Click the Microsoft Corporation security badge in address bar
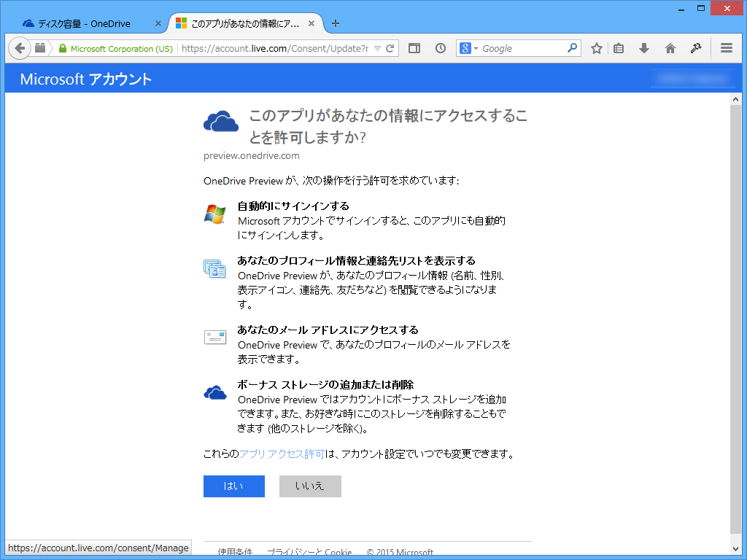This screenshot has width=747, height=560. point(118,47)
